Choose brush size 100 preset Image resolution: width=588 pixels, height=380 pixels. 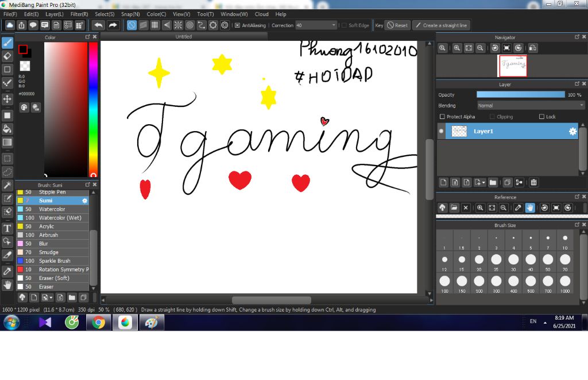click(444, 282)
